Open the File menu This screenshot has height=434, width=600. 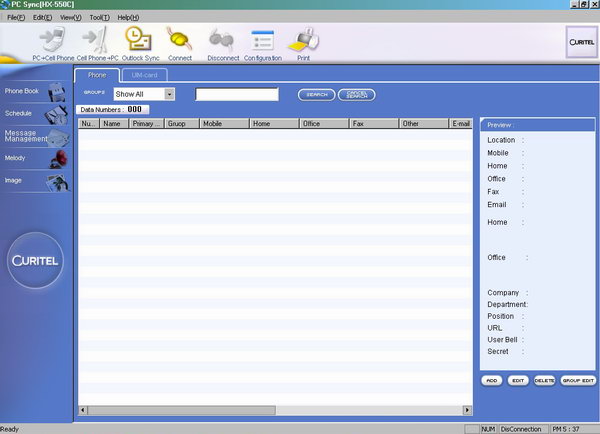click(x=16, y=18)
